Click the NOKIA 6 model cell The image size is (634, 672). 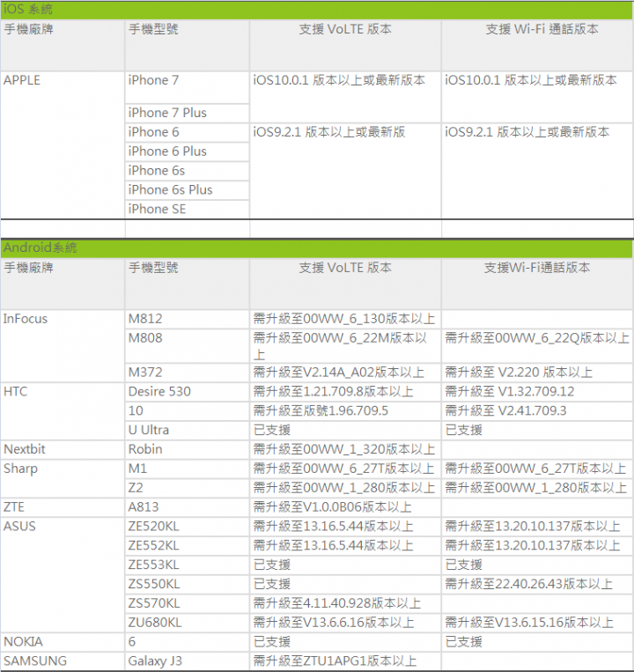[188, 642]
